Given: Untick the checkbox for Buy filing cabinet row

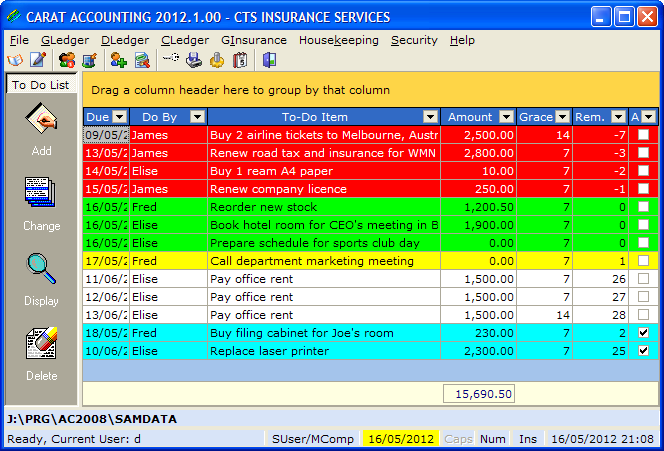Looking at the screenshot, I should click(643, 332).
